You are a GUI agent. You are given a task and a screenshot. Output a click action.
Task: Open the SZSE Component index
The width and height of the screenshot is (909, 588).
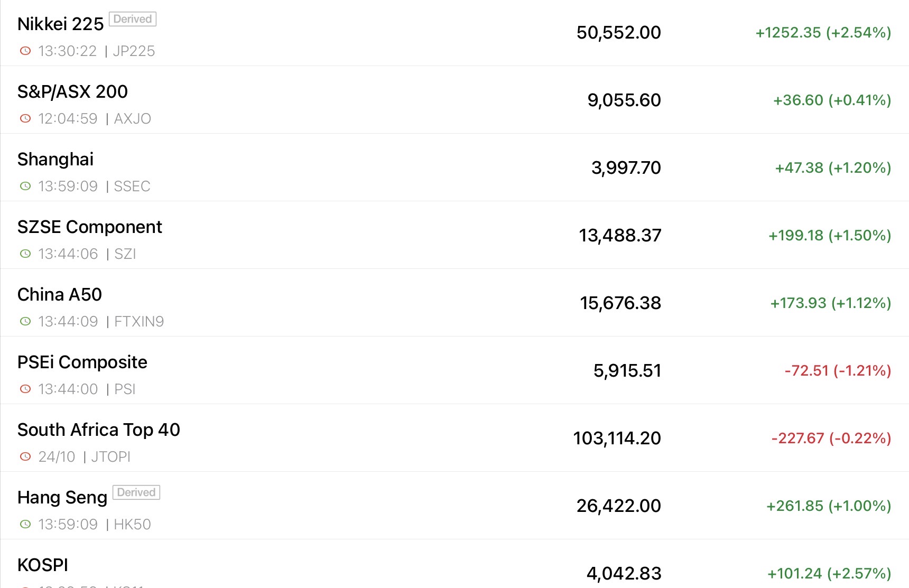point(89,227)
